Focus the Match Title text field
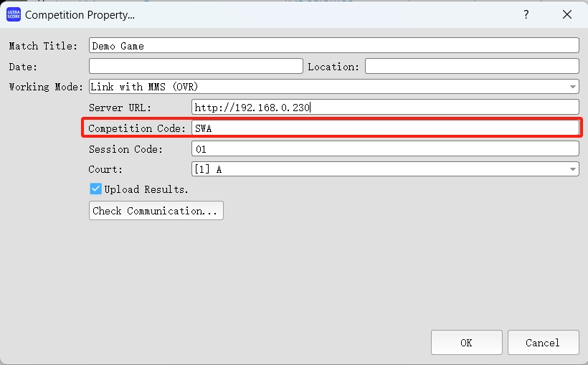Screen dimensions: 588x365 pyautogui.click(x=333, y=45)
